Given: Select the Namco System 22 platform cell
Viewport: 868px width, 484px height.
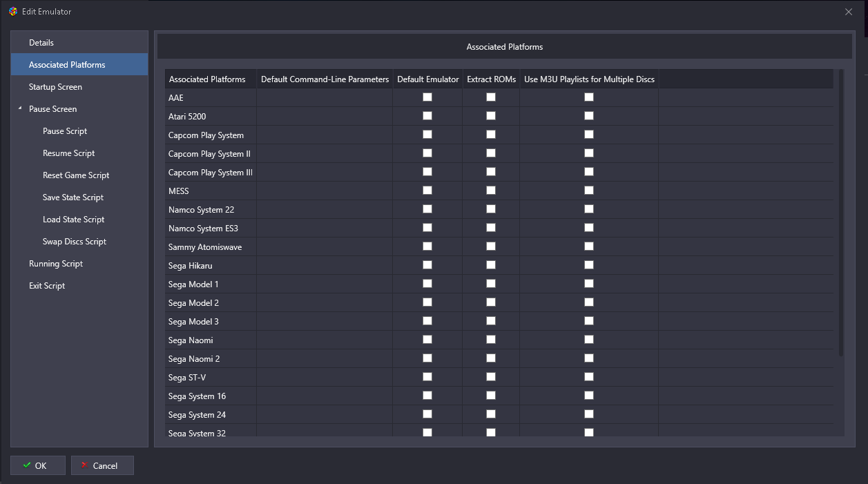Looking at the screenshot, I should (211, 210).
